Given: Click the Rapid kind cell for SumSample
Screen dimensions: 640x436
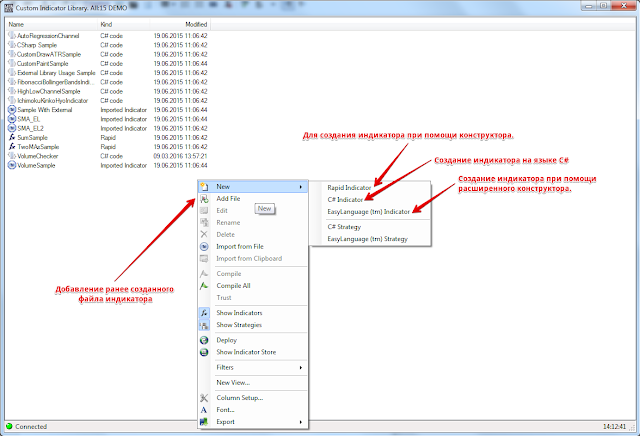Looking at the screenshot, I should click(108, 138).
